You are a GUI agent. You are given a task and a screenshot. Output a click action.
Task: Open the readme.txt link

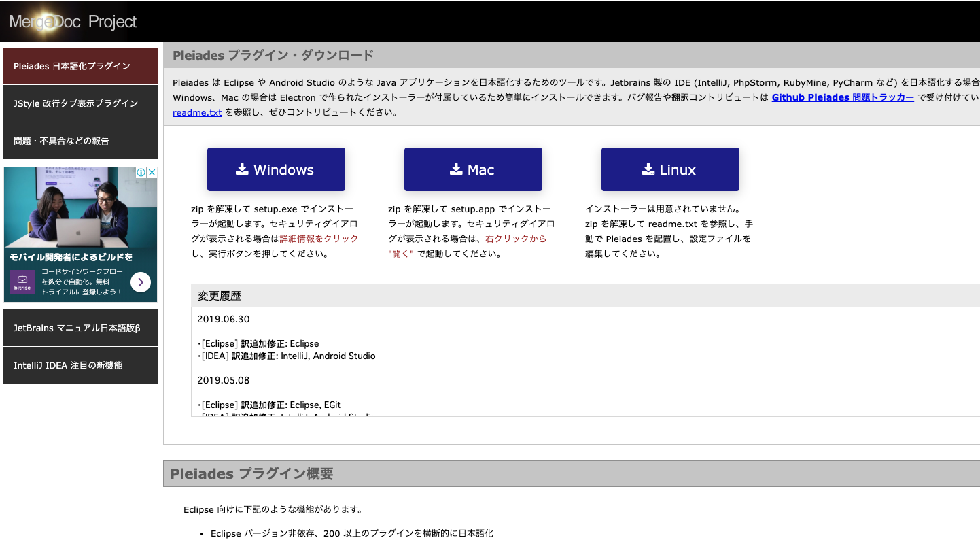197,112
